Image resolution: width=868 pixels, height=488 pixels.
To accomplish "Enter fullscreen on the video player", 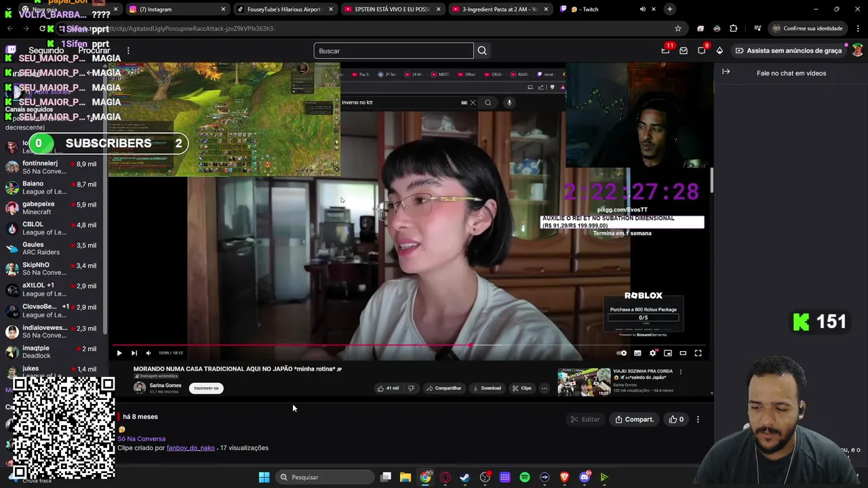I will (698, 353).
